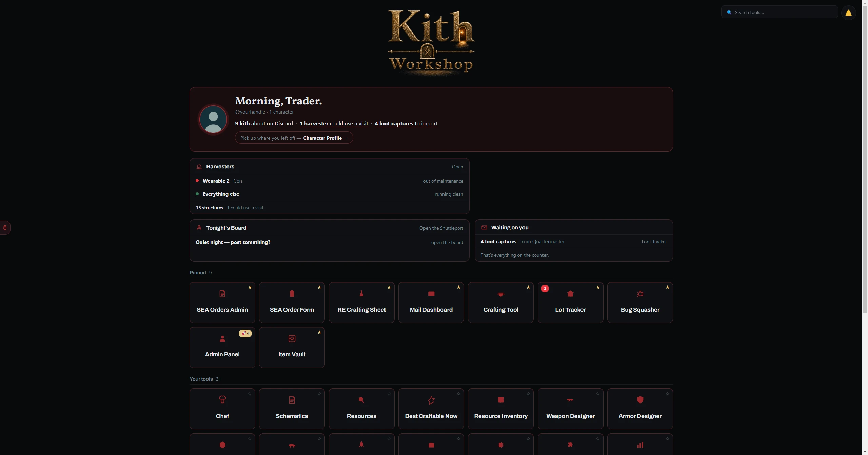The image size is (868, 455).
Task: Click the '4 loot captures' entry
Action: 498,242
